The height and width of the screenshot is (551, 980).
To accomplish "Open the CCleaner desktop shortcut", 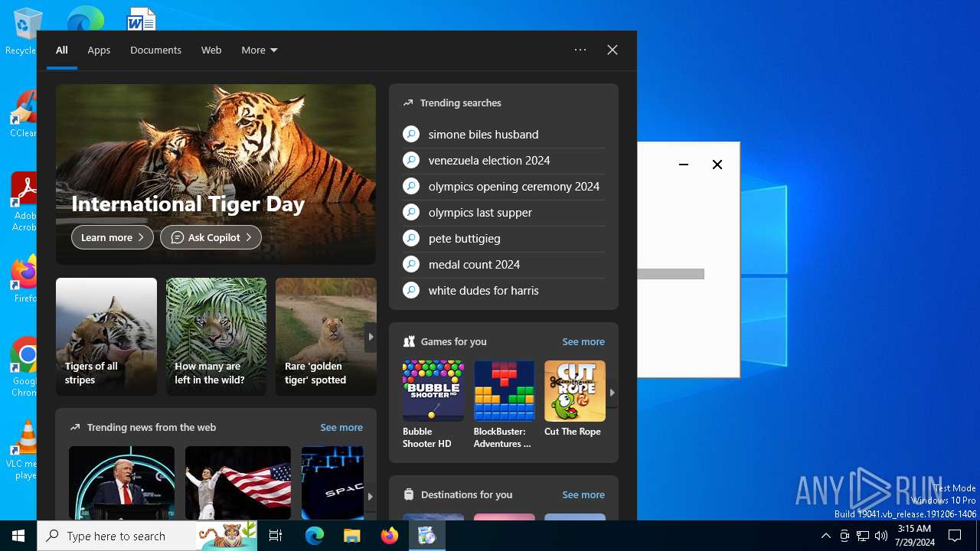I will [23, 114].
